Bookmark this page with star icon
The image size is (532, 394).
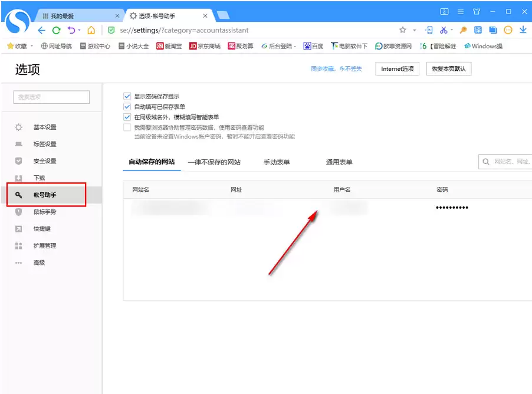point(403,30)
